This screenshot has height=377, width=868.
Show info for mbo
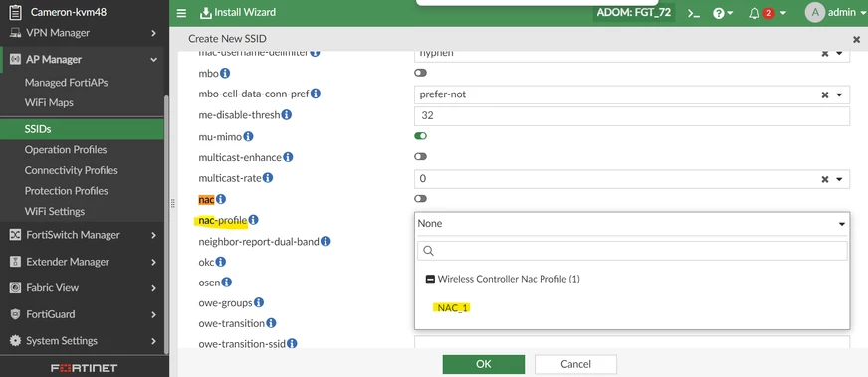[225, 73]
